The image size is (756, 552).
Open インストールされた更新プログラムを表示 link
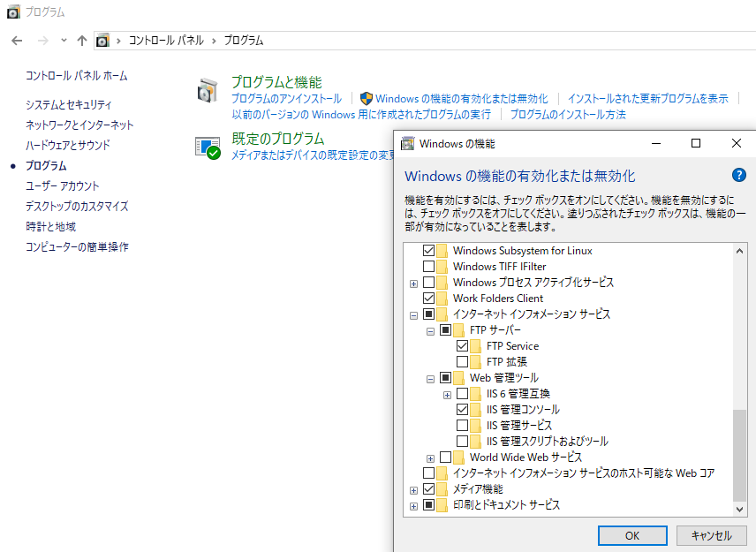[647, 99]
